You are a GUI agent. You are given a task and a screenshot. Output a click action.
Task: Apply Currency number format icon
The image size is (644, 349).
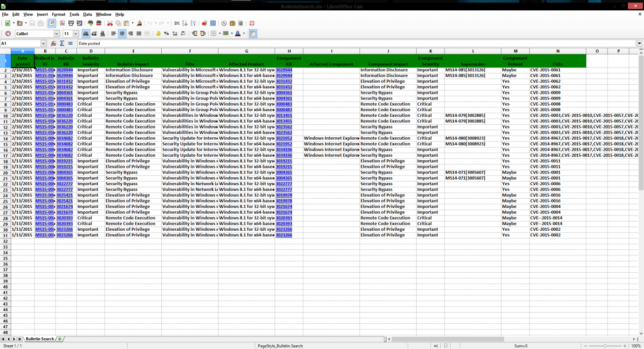pyautogui.click(x=158, y=34)
